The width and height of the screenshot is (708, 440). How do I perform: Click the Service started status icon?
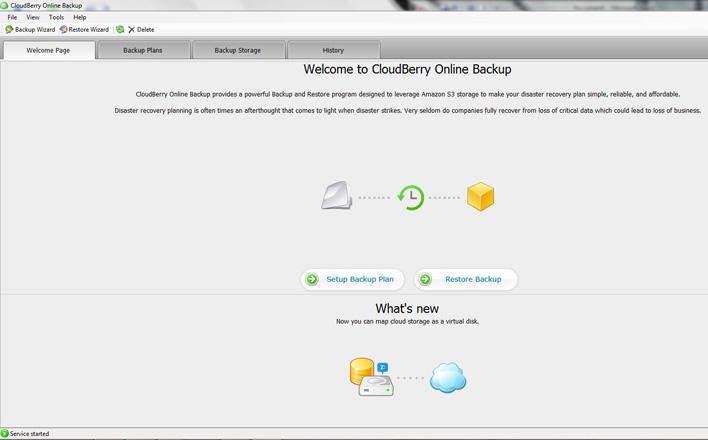(x=5, y=434)
